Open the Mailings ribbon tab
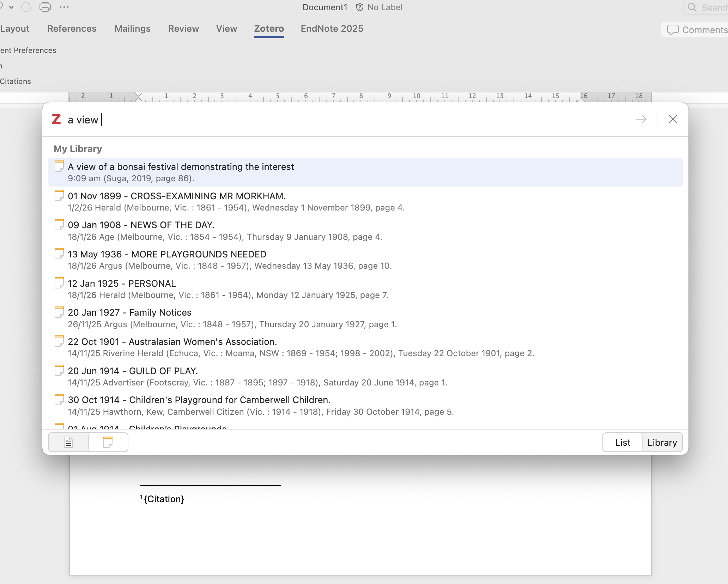This screenshot has width=728, height=584. click(132, 29)
